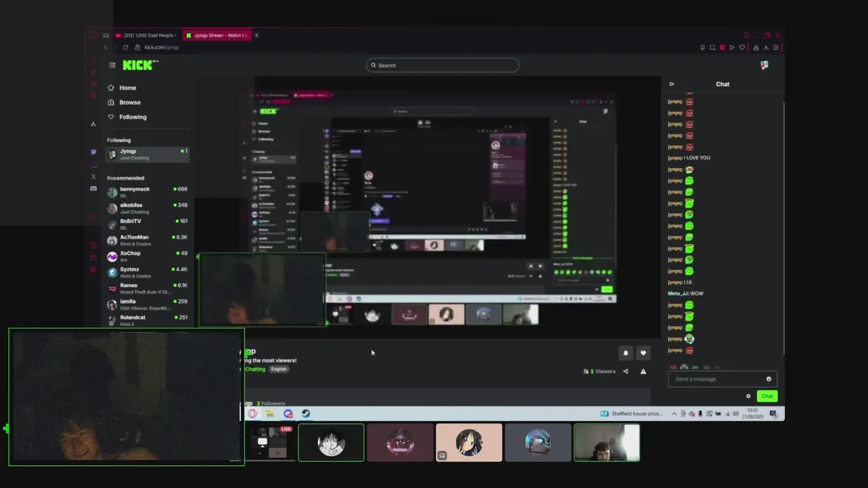868x488 pixels.
Task: Open browser downloads icon
Action: tap(766, 47)
